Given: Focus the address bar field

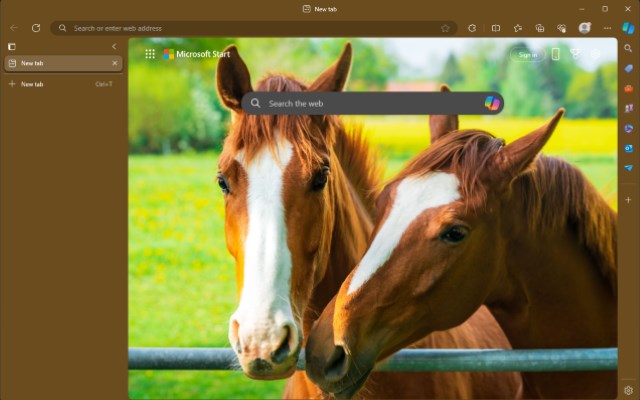Looking at the screenshot, I should pyautogui.click(x=253, y=28).
